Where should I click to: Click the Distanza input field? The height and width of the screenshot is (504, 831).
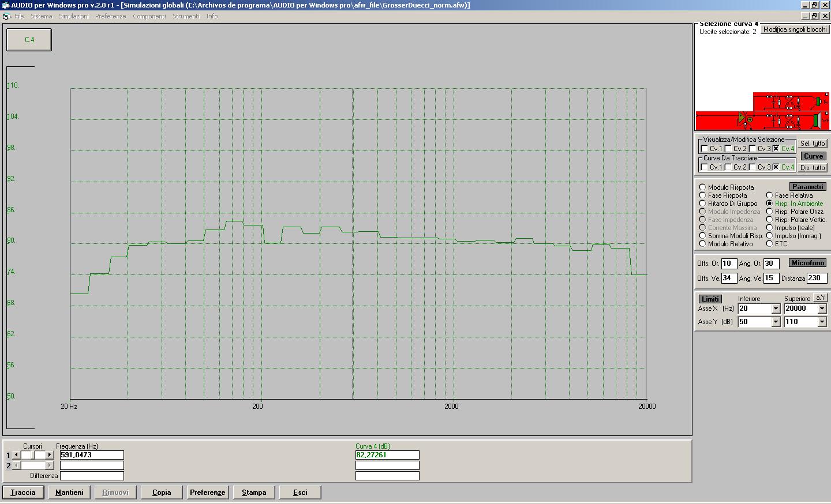coord(817,278)
